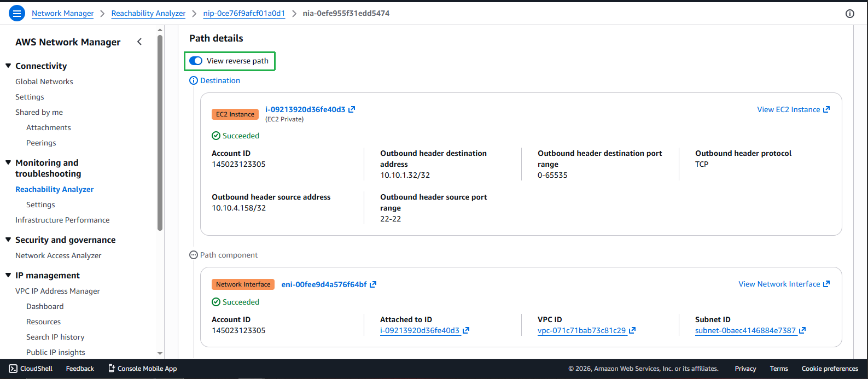Open Attached to ID instance link

coord(420,330)
